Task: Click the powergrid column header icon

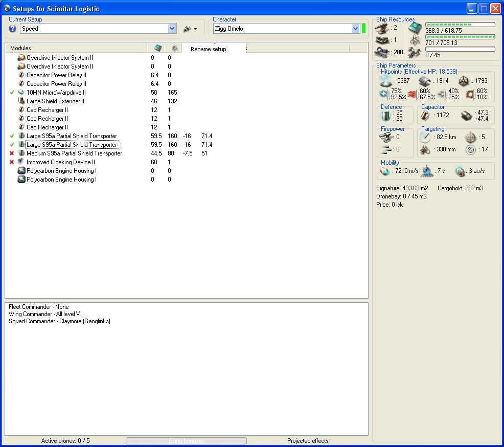Action: 174,48
